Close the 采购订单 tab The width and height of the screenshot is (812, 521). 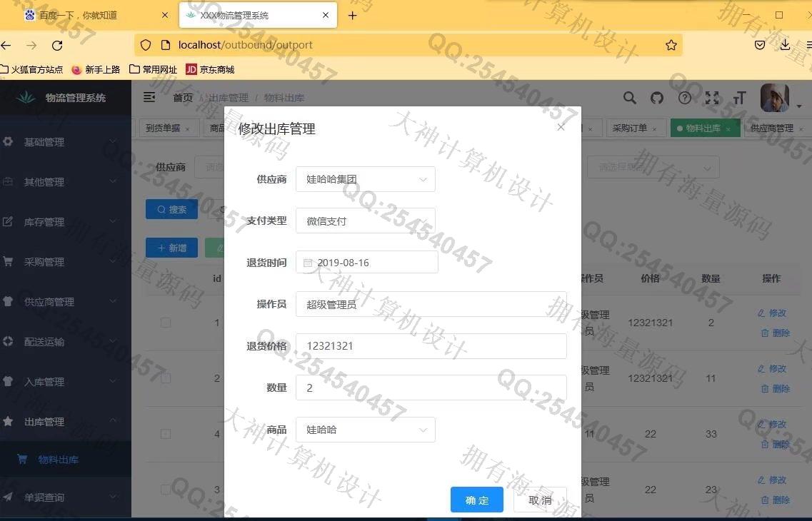654,129
